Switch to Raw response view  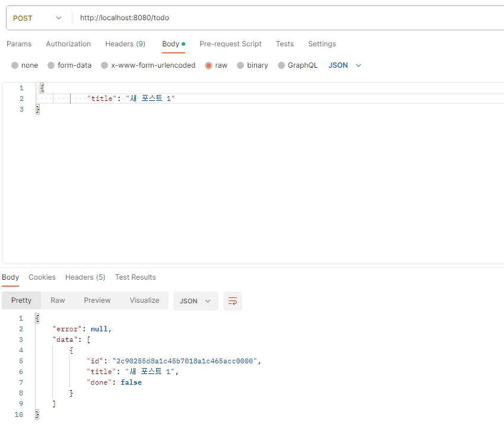coord(58,300)
